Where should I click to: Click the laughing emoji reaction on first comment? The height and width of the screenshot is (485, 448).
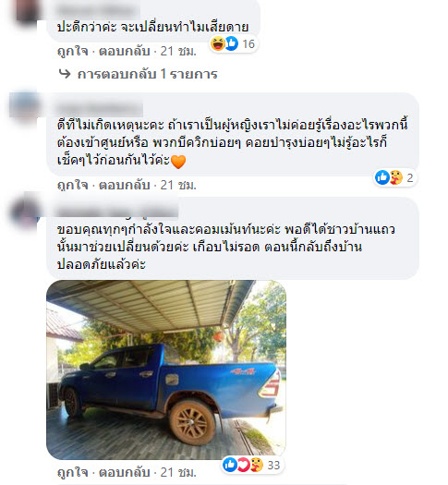(218, 43)
